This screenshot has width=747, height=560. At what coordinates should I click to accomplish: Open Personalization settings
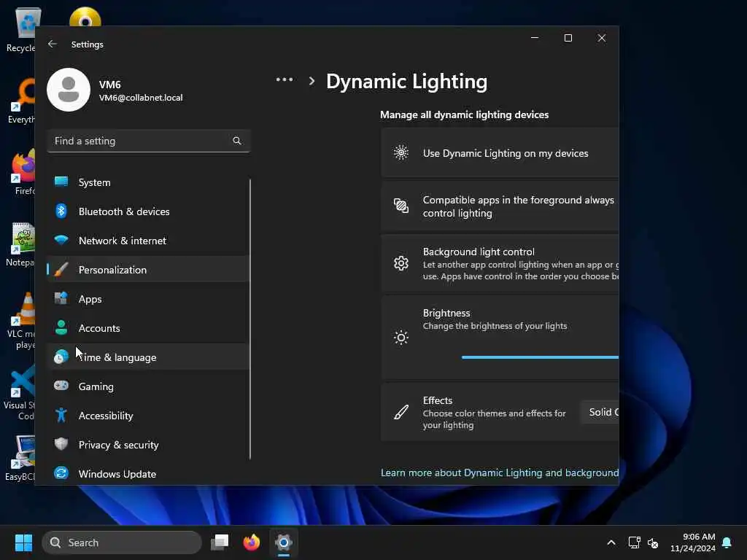pos(148,270)
